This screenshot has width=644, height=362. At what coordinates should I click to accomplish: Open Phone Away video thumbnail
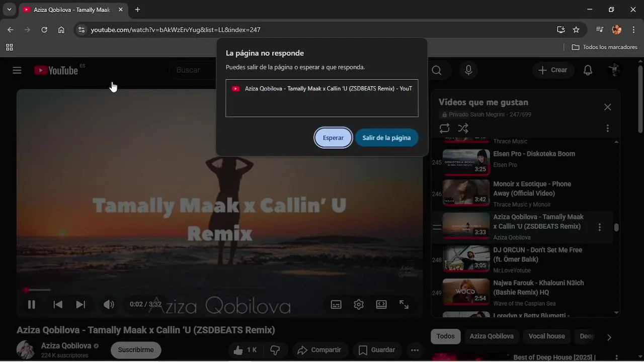point(466,194)
